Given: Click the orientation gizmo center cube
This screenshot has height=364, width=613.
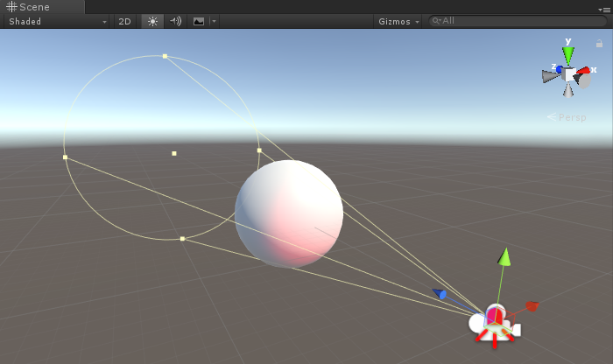Looking at the screenshot, I should click(x=569, y=74).
